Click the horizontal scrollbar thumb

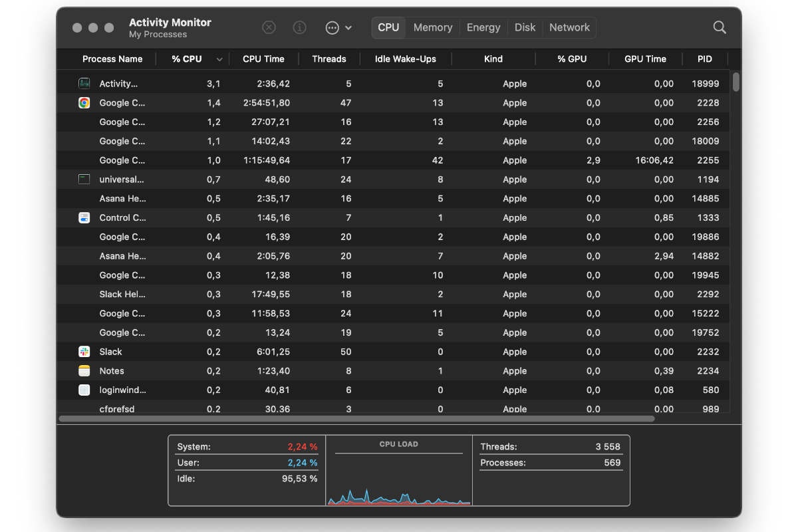tap(357, 419)
